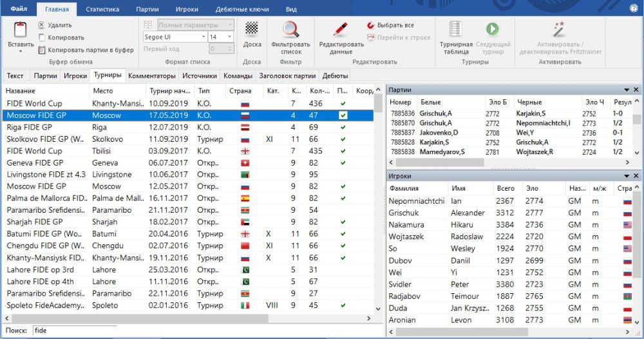Click Italian flag in Spoleto FideAcademy row
The height and width of the screenshot is (339, 644).
(245, 305)
